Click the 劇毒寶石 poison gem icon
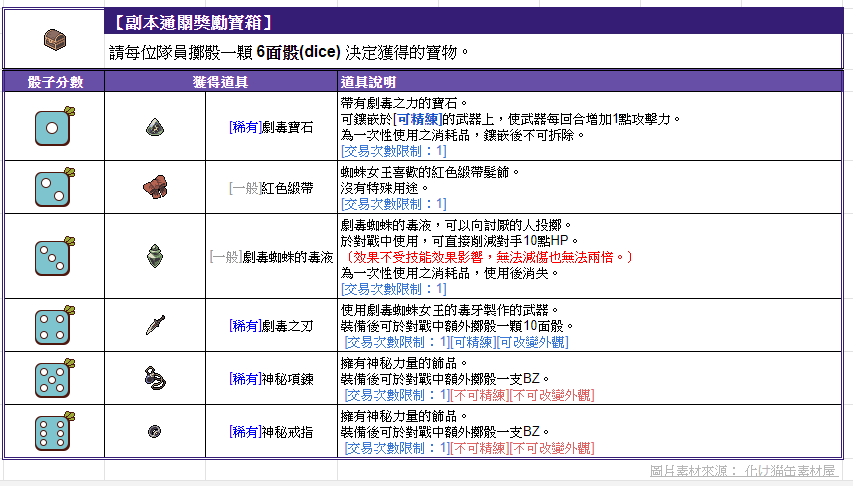Screen dimensions: 853x486 155,127
